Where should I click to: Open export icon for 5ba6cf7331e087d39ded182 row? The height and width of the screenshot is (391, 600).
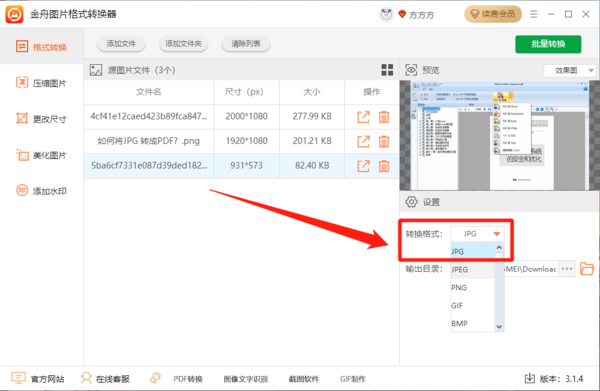[364, 166]
